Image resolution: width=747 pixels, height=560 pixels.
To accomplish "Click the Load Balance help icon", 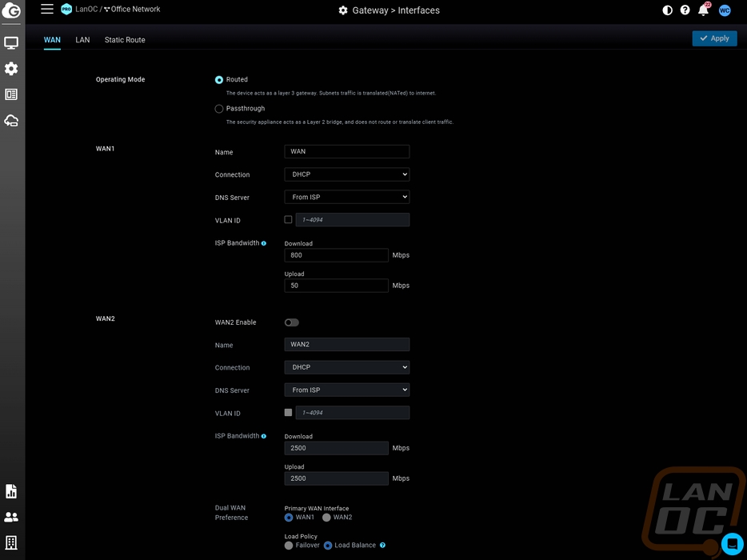I will pos(382,546).
